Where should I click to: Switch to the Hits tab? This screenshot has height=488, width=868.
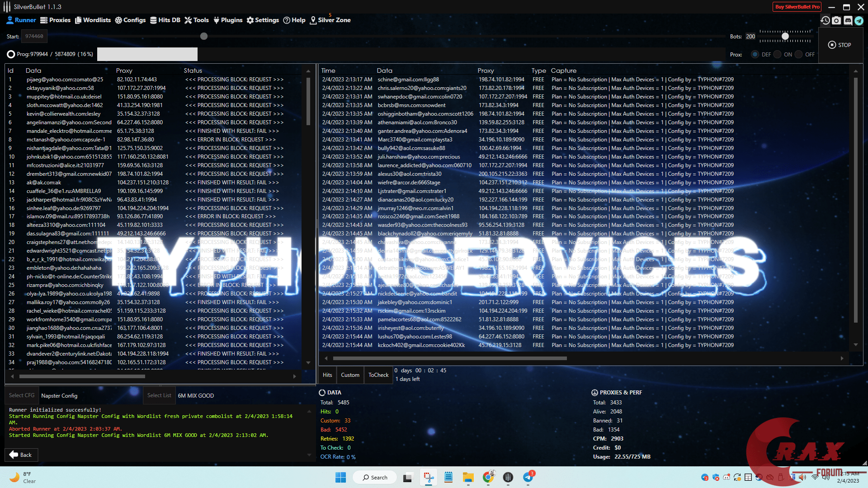pos(327,375)
